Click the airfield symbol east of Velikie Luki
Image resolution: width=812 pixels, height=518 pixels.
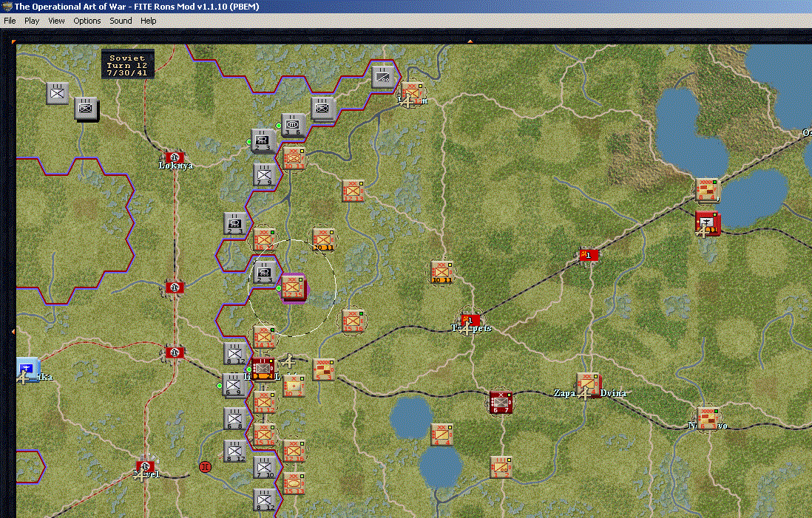(x=289, y=360)
